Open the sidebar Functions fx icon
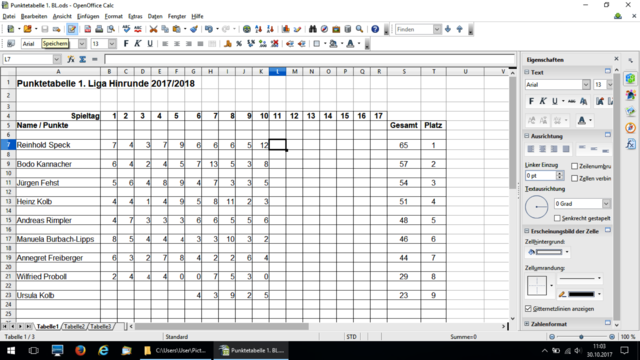The image size is (640, 360). [631, 144]
